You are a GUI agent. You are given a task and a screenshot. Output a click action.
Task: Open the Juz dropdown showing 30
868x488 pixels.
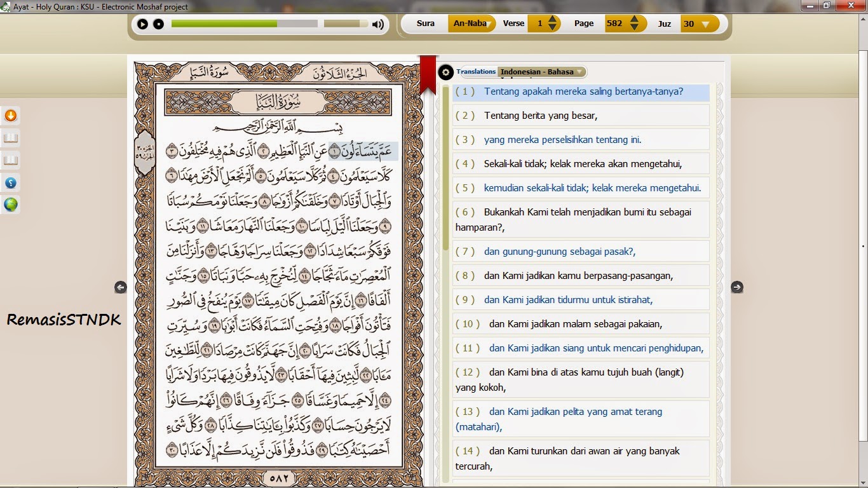coord(700,24)
